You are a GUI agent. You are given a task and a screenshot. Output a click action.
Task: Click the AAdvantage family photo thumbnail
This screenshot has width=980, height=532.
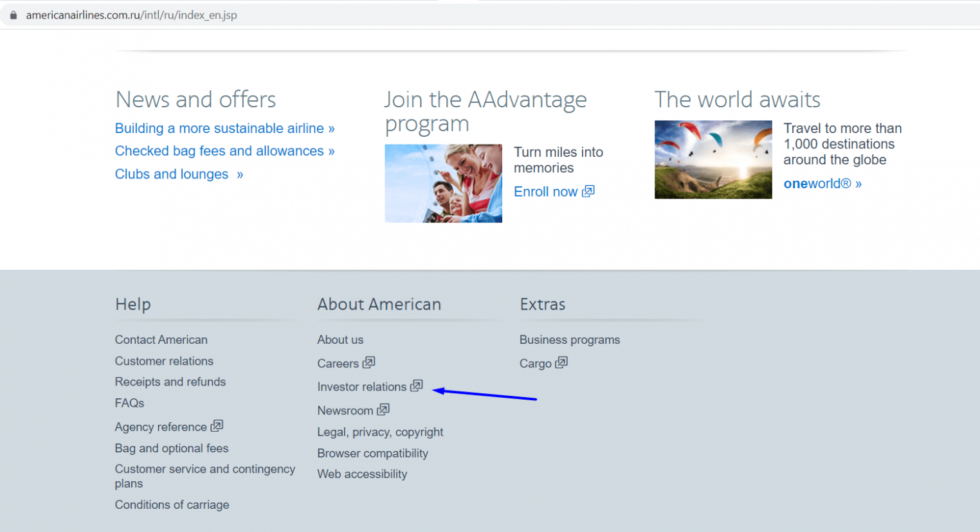coord(443,183)
